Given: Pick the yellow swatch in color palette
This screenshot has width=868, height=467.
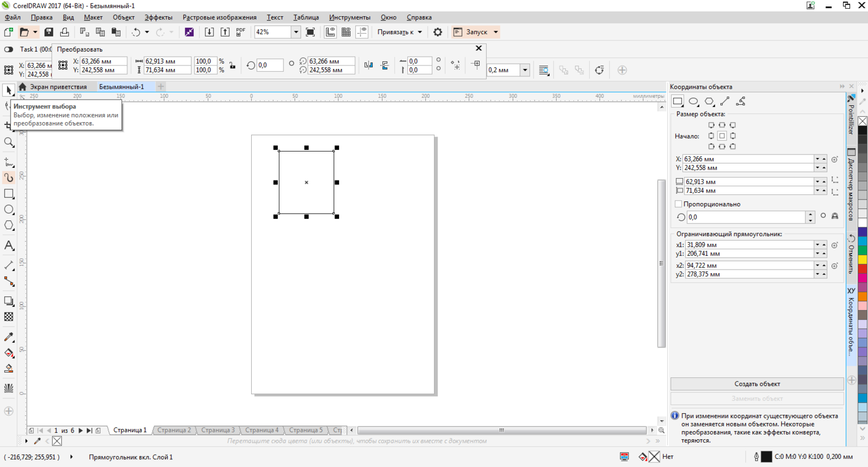Looking at the screenshot, I should (x=862, y=260).
